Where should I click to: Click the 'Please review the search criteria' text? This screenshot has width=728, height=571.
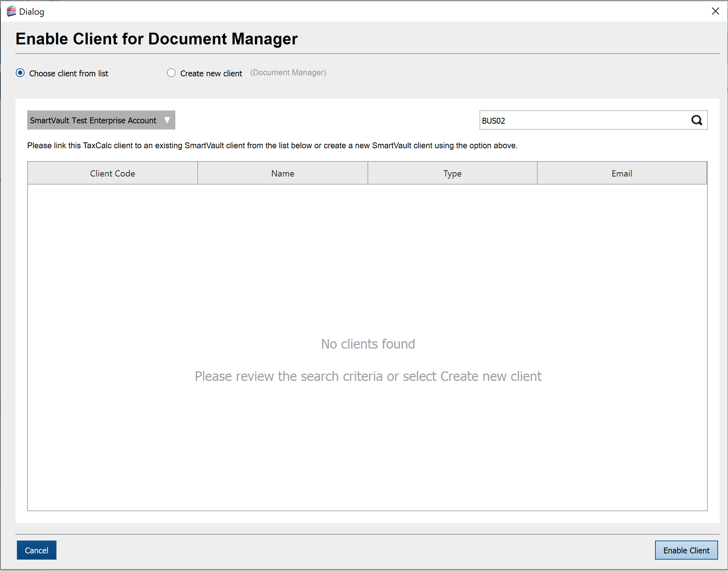(x=368, y=376)
